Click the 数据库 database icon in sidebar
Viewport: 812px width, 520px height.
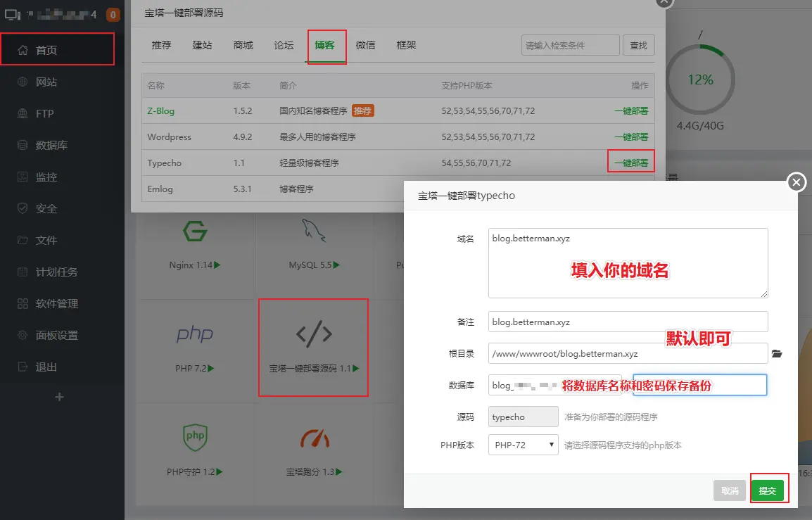tap(23, 145)
